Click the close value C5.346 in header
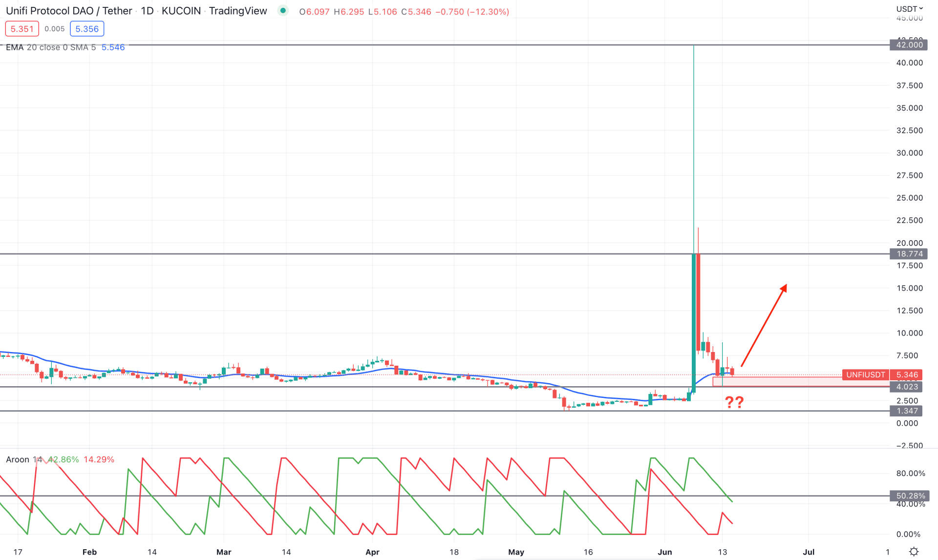 (416, 12)
